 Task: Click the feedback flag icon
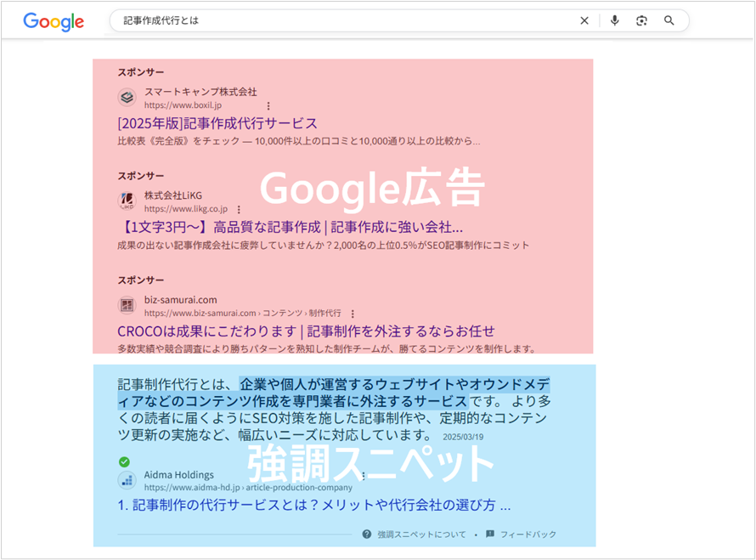point(490,534)
